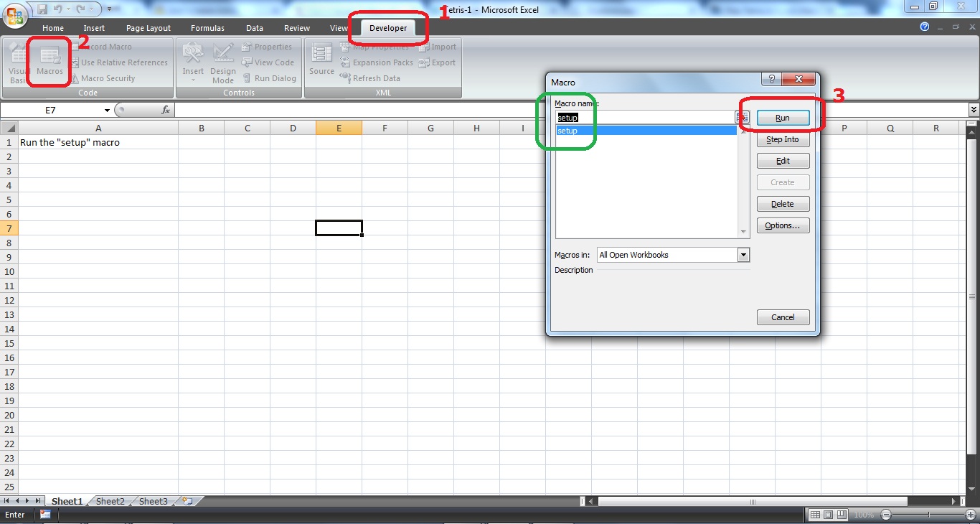This screenshot has height=524, width=980.
Task: Click the Step Into button
Action: (782, 139)
